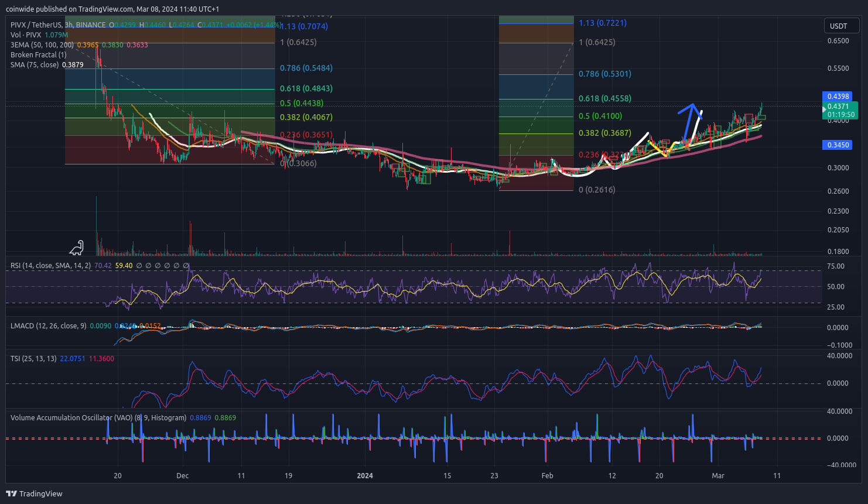Select the 3EMA (50, 100, 200) legend
The width and height of the screenshot is (868, 504).
(x=42, y=45)
